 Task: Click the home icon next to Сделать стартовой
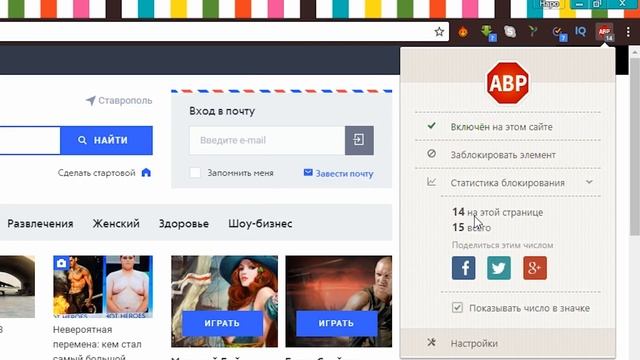146,173
